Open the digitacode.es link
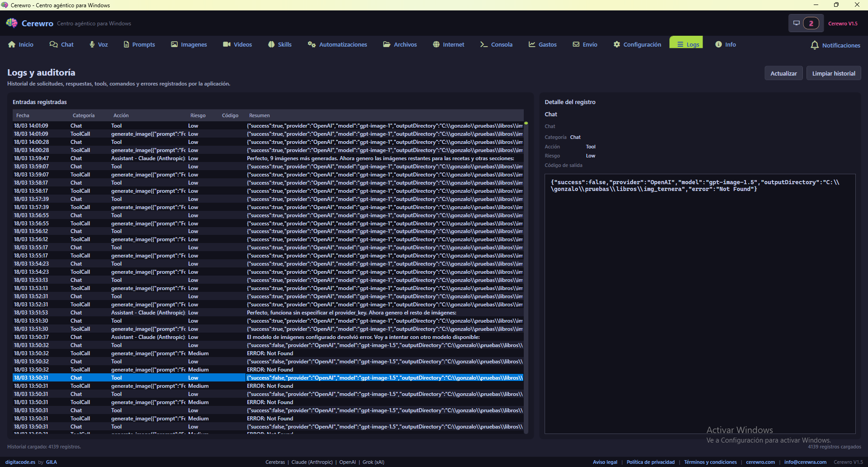This screenshot has width=868, height=467. click(20, 462)
